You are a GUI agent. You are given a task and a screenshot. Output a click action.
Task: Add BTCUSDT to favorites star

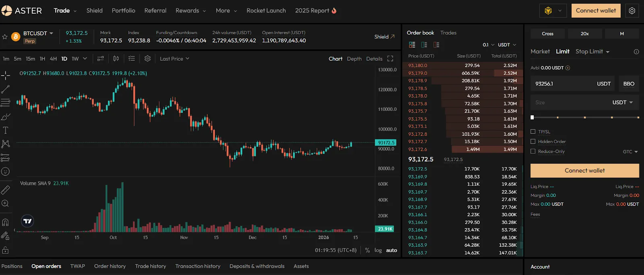(x=5, y=37)
